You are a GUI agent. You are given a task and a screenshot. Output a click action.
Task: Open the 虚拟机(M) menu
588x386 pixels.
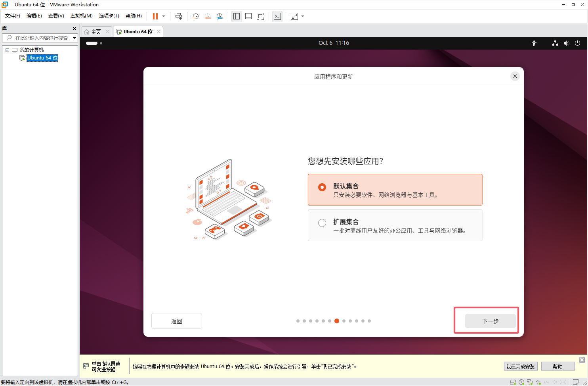click(81, 16)
